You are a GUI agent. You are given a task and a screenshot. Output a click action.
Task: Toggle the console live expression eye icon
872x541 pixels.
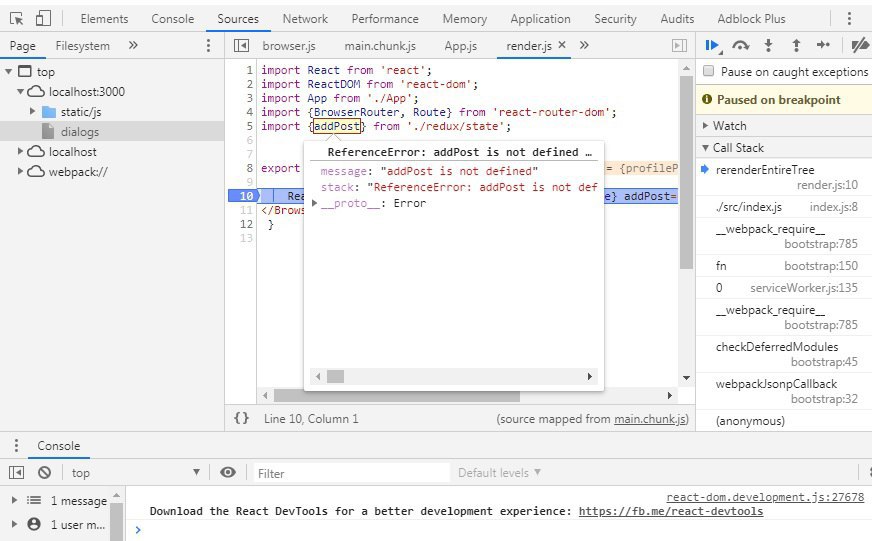coord(228,473)
